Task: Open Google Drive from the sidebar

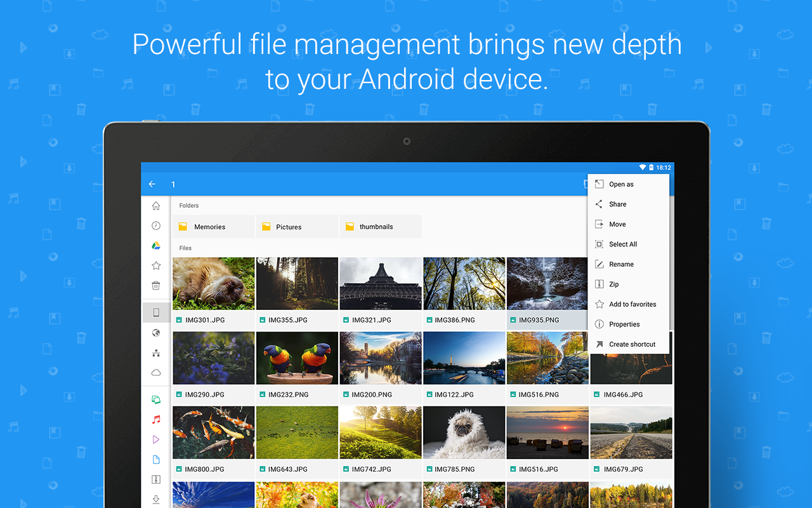Action: pos(156,245)
